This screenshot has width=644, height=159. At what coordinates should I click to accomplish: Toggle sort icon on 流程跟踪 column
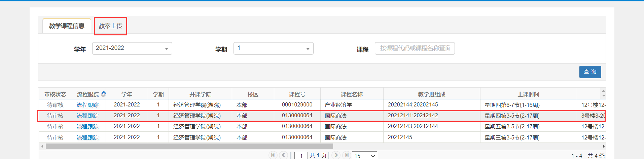coord(104,94)
